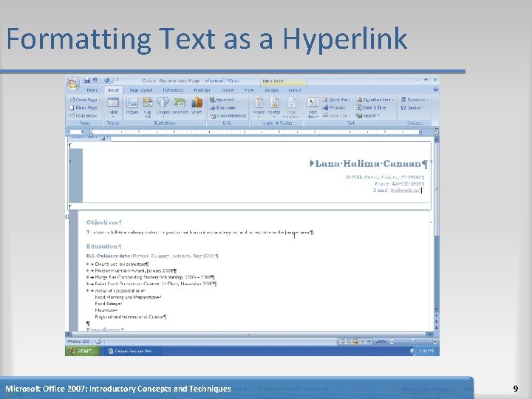Open the Signature Line menu

(375, 100)
